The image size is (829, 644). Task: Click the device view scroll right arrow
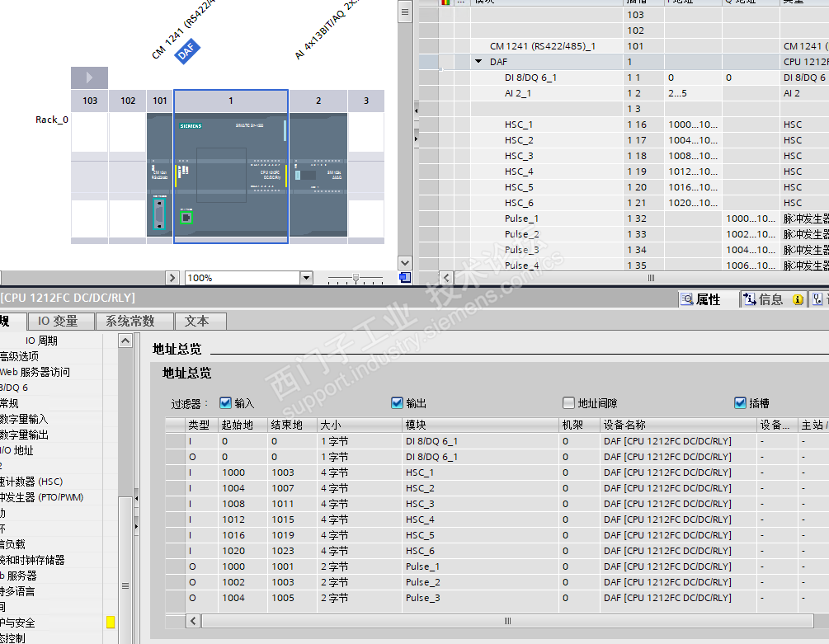172,277
